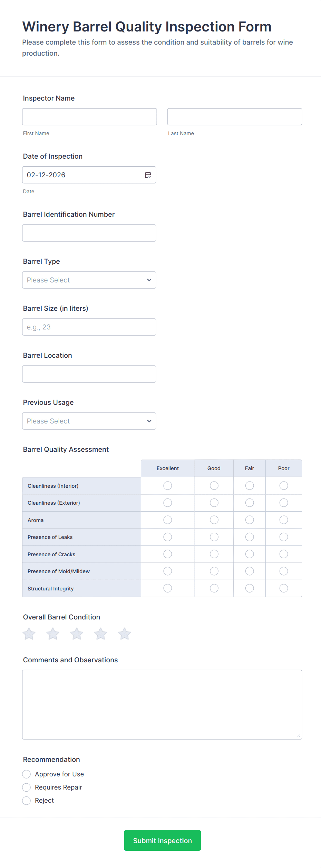Select the Reject recommendation
Image resolution: width=321 pixels, height=868 pixels.
point(27,800)
